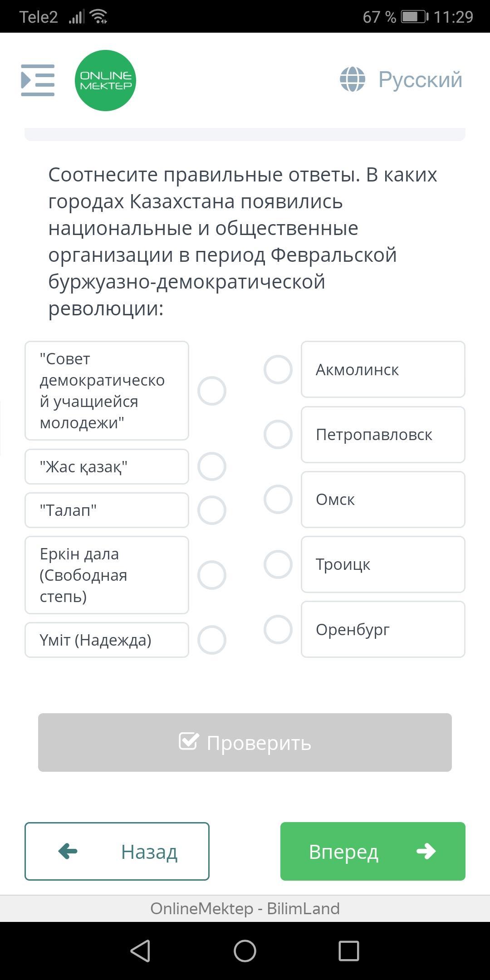The width and height of the screenshot is (490, 980).
Task: Select radio beside Троицк
Action: [x=278, y=564]
